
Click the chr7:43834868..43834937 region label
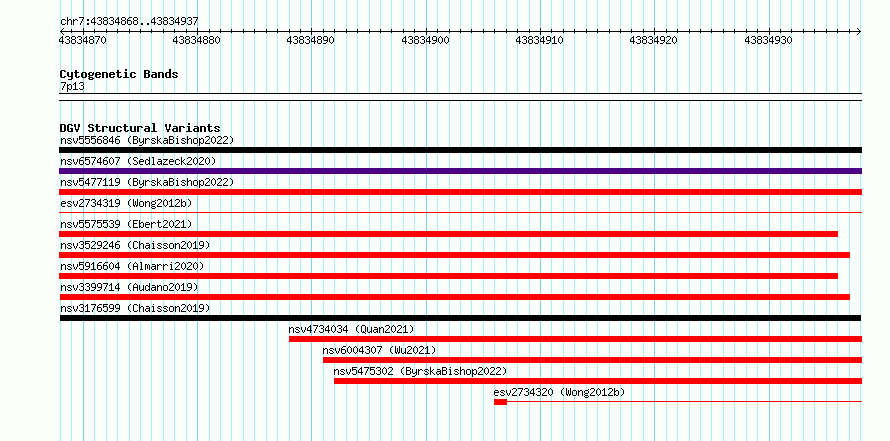(129, 22)
